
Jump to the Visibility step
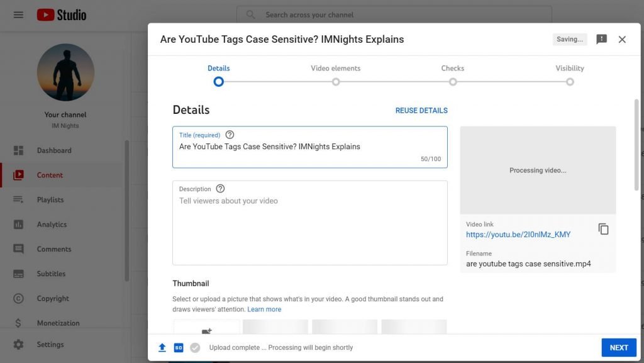click(x=570, y=68)
